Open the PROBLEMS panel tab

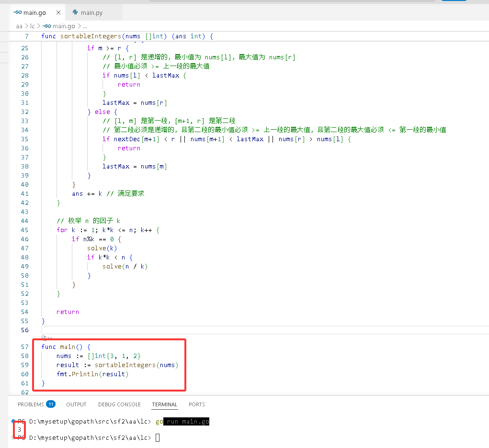coord(31,404)
